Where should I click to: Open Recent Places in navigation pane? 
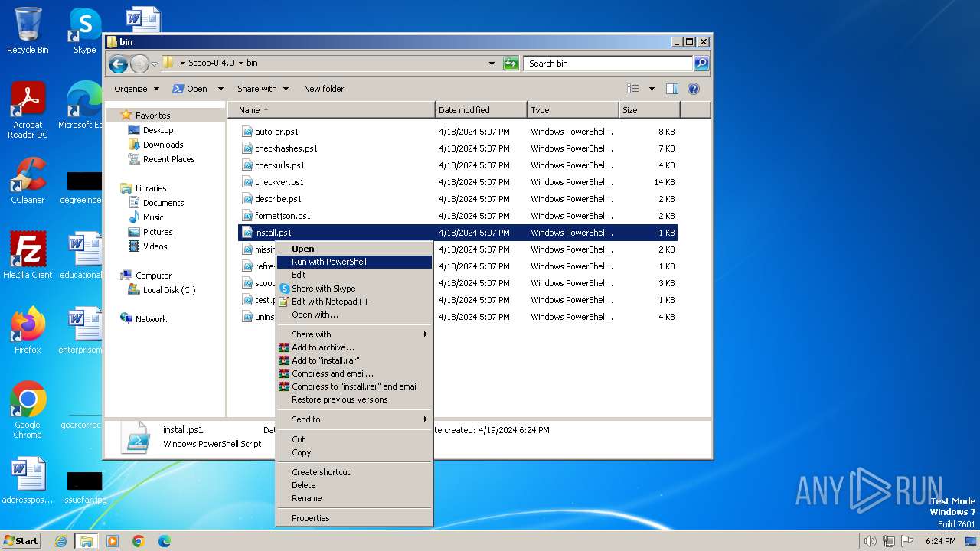tap(168, 159)
